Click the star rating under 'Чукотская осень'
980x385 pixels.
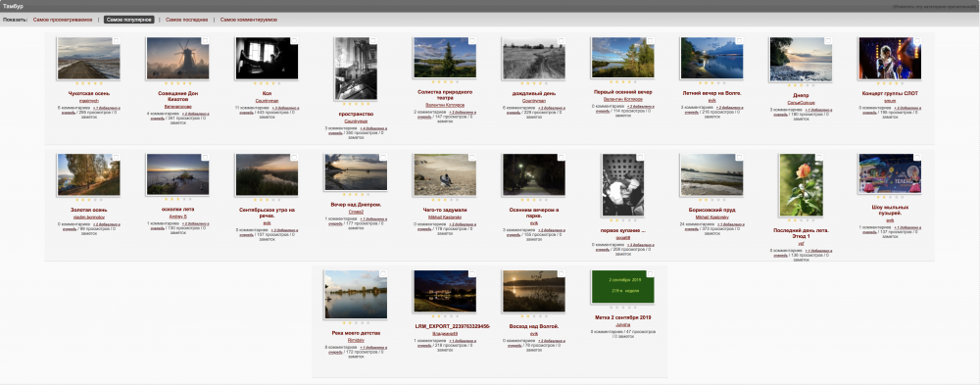click(88, 83)
